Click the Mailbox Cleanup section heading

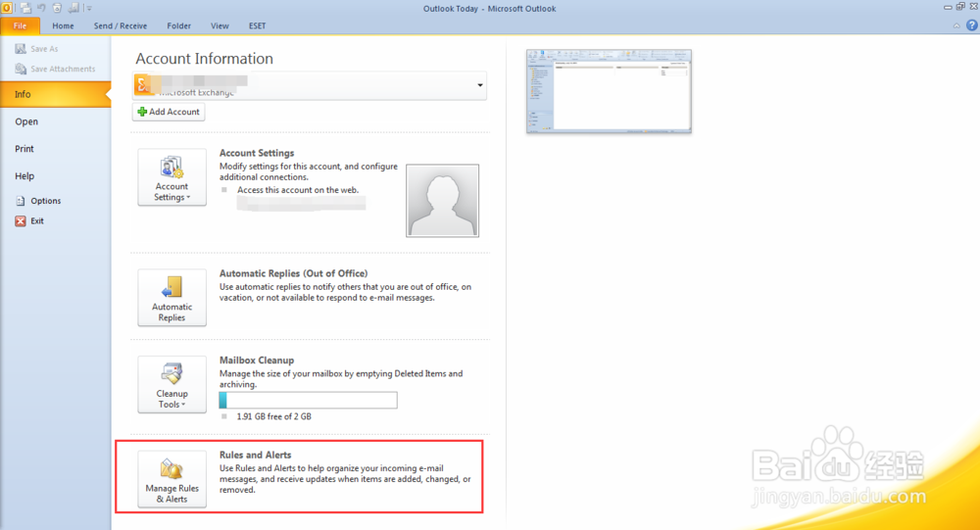point(256,361)
